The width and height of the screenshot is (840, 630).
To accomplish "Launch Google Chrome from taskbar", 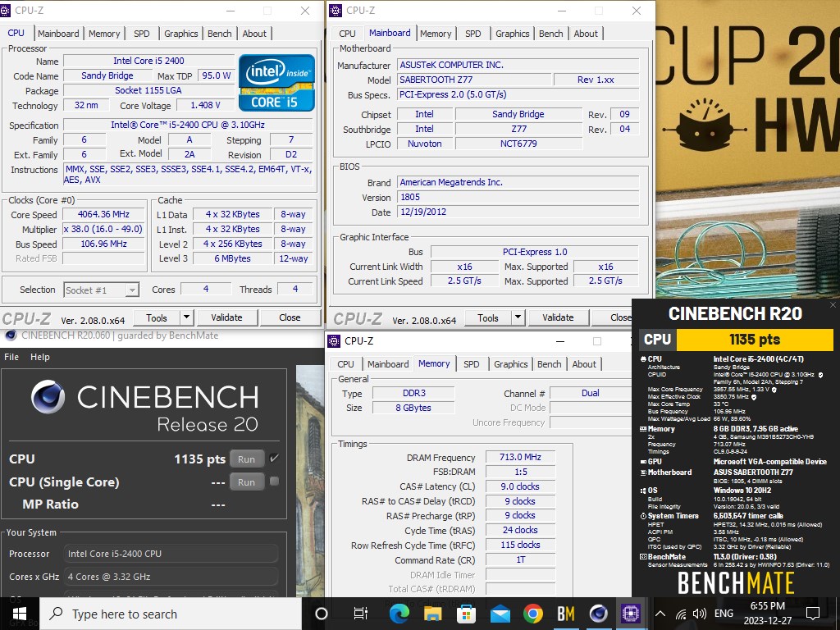I will click(x=532, y=614).
